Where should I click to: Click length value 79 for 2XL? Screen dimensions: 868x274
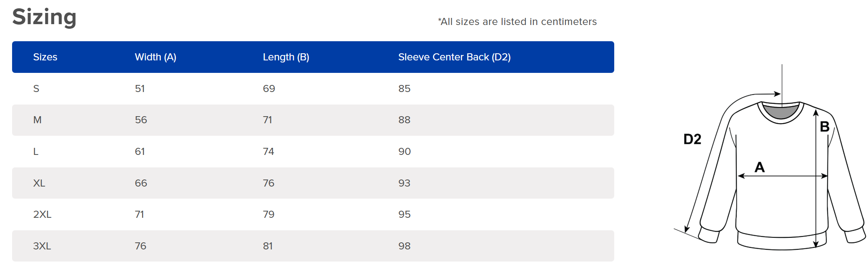pos(268,214)
